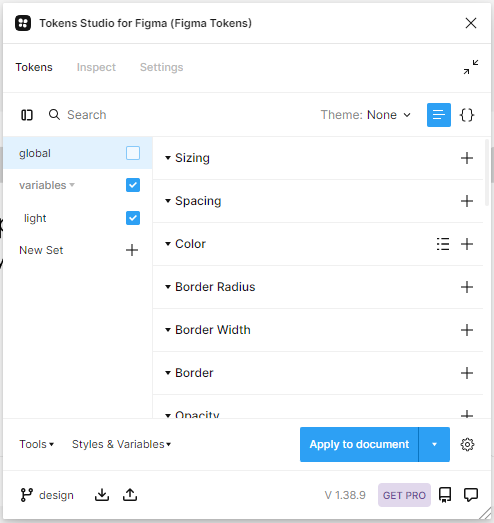Open Apply to document options arrow

434,444
